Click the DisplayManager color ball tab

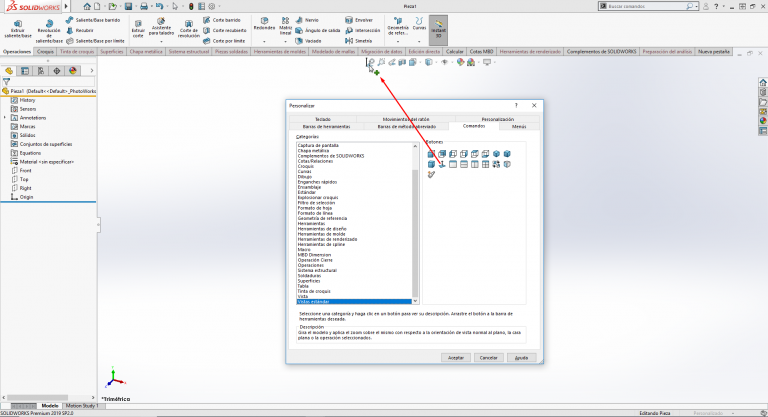[72, 71]
